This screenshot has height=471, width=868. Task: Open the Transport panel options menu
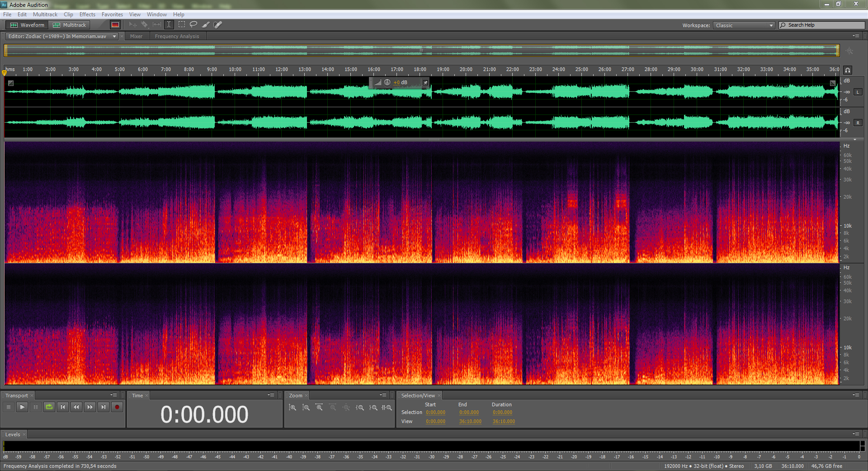point(113,395)
